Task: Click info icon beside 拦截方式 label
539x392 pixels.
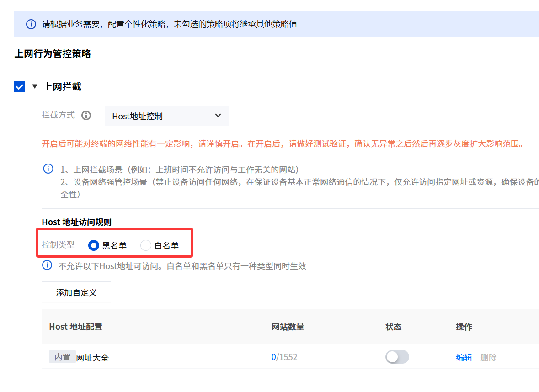Action: coord(86,116)
